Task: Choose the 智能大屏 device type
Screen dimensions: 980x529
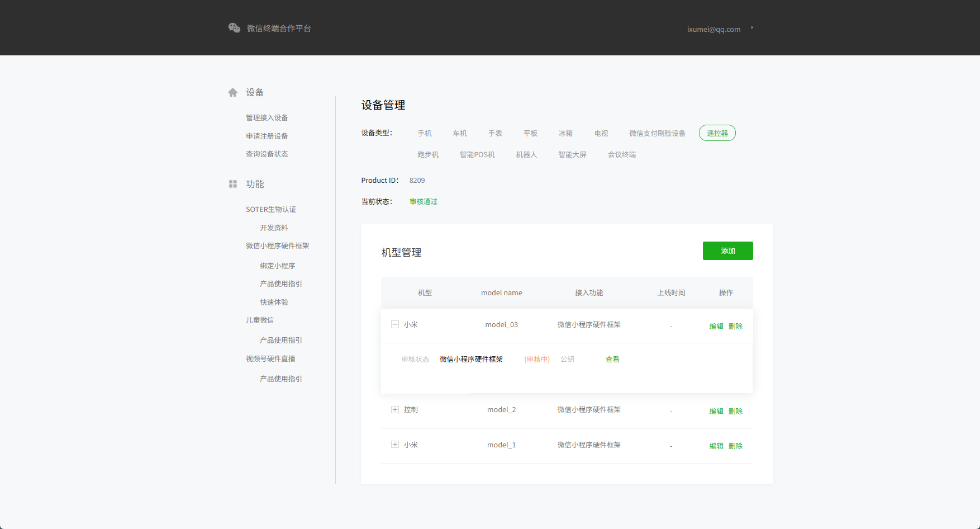Action: [572, 154]
